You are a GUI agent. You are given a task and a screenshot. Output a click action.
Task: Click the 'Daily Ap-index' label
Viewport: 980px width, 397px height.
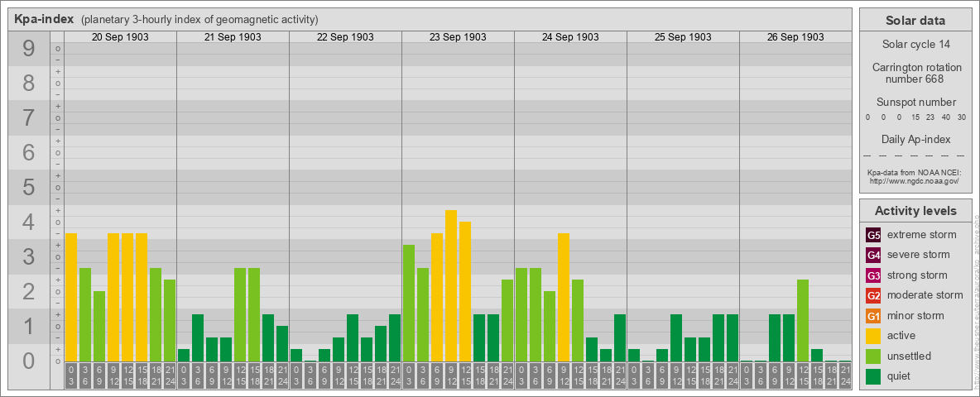(915, 139)
